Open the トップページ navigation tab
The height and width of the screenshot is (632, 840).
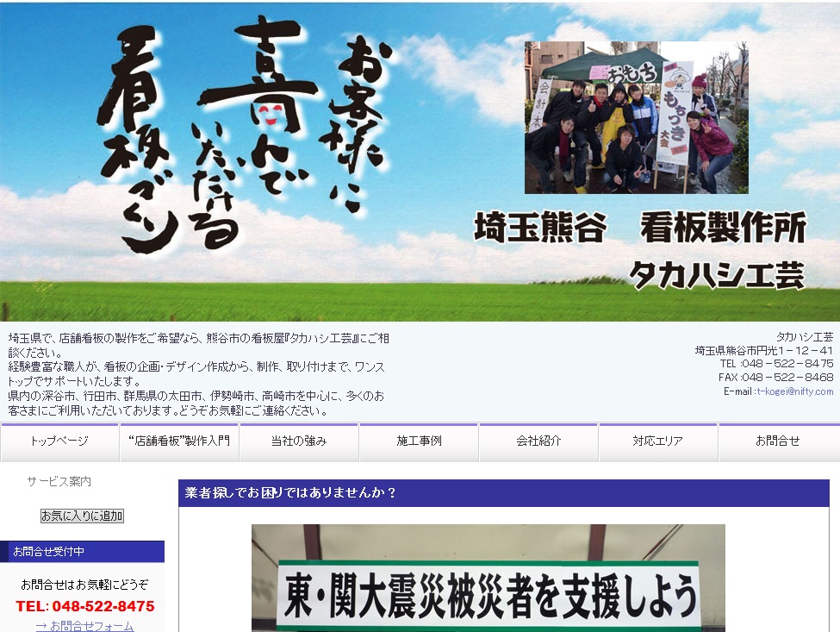tap(59, 441)
